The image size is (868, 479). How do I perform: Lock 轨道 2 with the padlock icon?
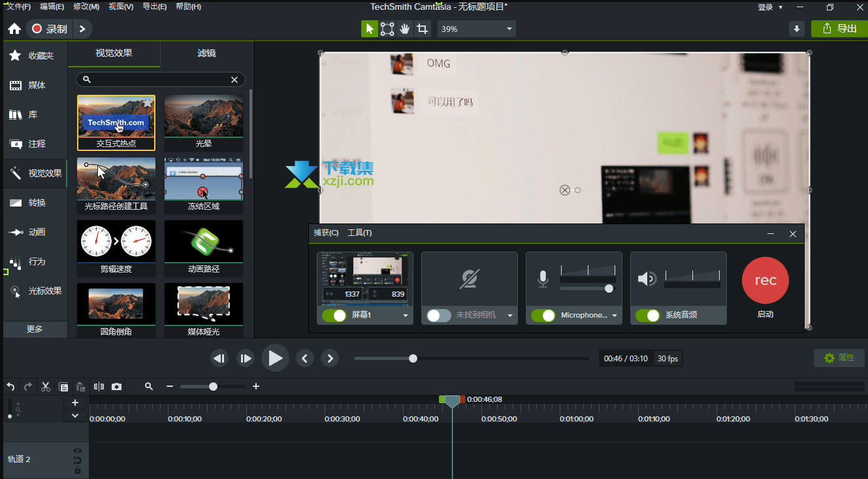point(78,470)
